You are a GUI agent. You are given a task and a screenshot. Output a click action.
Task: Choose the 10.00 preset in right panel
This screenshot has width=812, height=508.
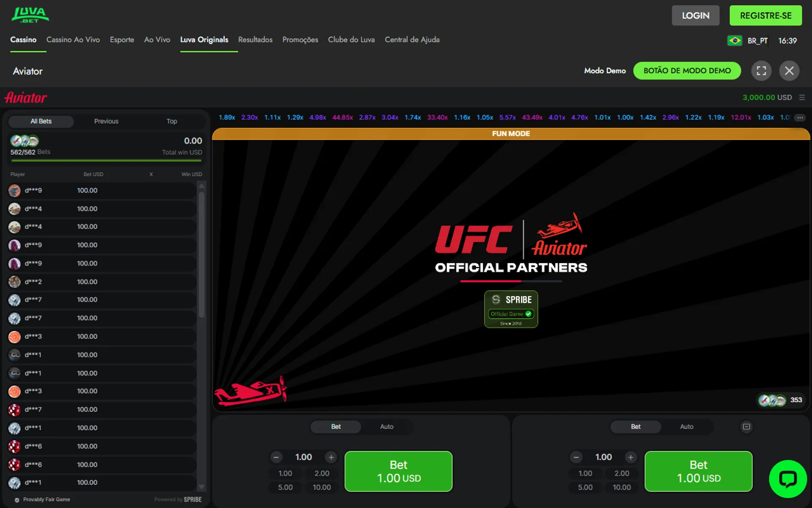(622, 487)
